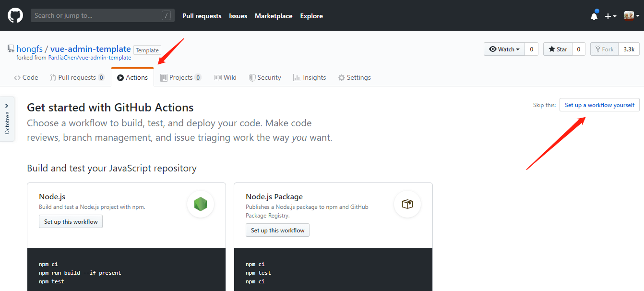Viewport: 644px width, 291px height.
Task: Open Issues in top navigation
Action: pyautogui.click(x=238, y=16)
